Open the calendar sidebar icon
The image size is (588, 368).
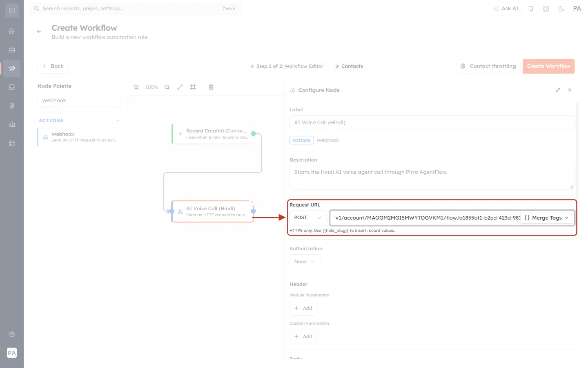[12, 143]
